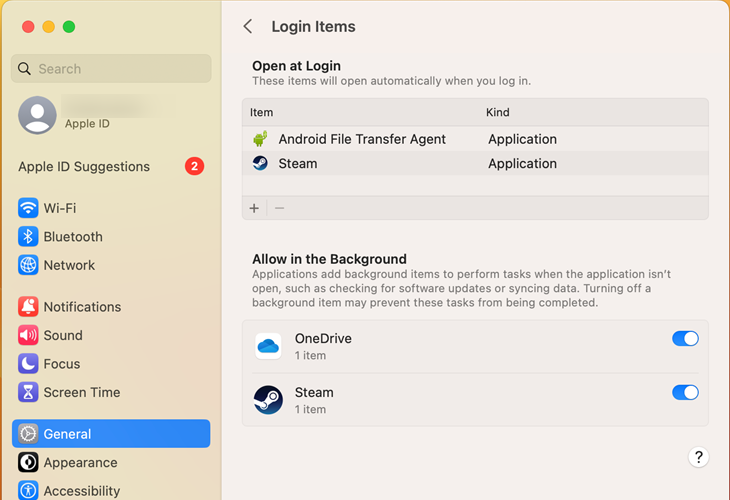Click the Search settings field

[x=111, y=69]
